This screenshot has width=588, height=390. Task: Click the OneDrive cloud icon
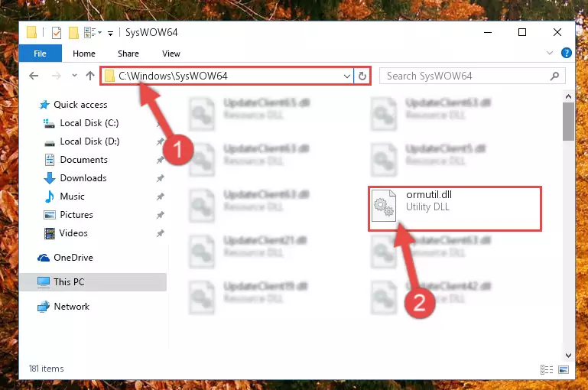point(44,258)
